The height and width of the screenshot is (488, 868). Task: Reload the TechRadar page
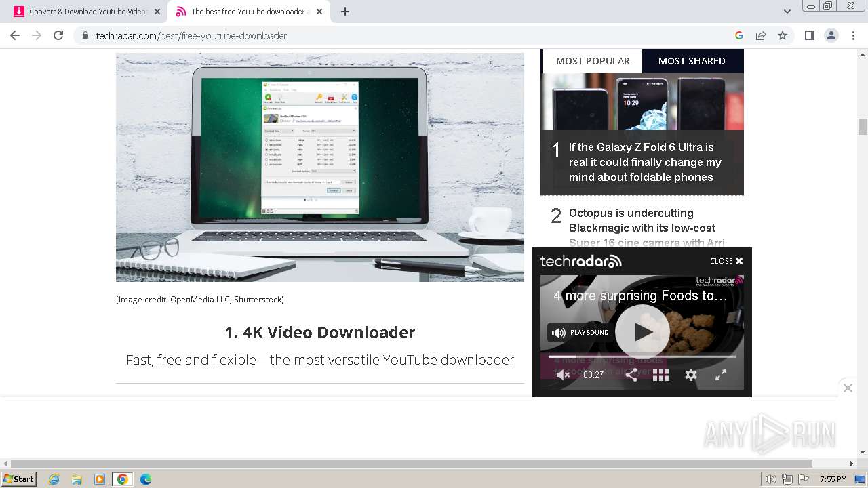click(58, 35)
